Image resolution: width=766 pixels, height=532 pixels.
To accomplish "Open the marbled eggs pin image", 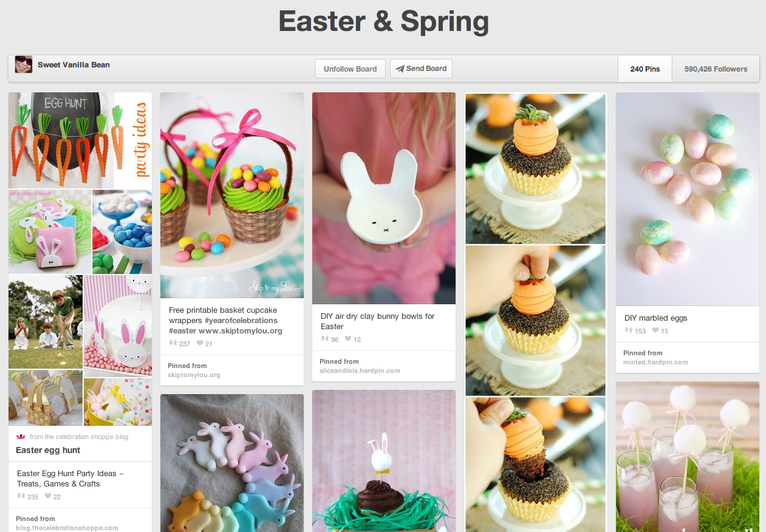I will tap(688, 199).
